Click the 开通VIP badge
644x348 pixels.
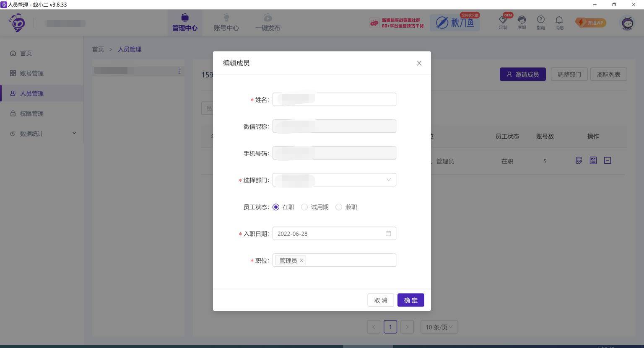[x=591, y=23]
